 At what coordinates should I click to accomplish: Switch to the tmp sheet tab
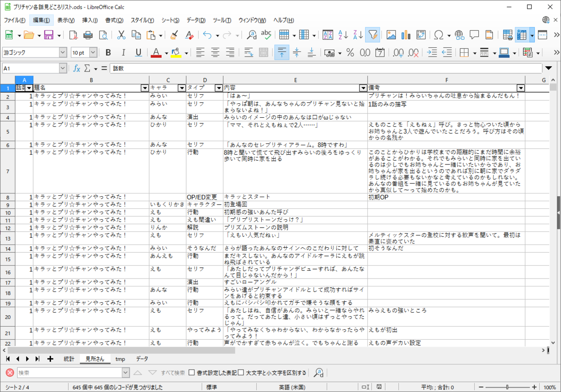click(x=120, y=359)
